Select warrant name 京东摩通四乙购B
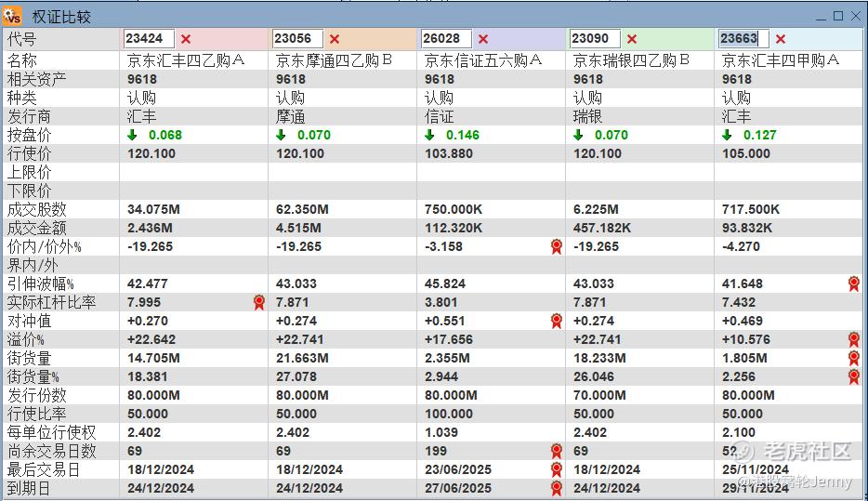This screenshot has width=868, height=501. coord(334,59)
